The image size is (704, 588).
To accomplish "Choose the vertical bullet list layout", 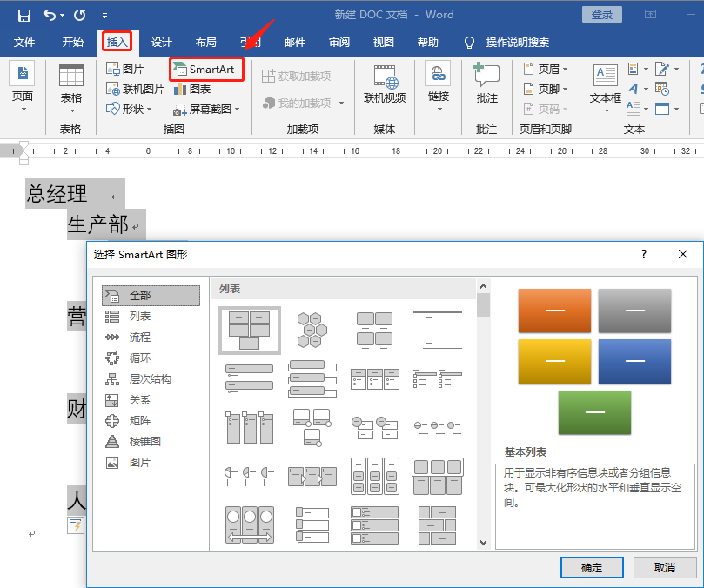I will [x=250, y=379].
